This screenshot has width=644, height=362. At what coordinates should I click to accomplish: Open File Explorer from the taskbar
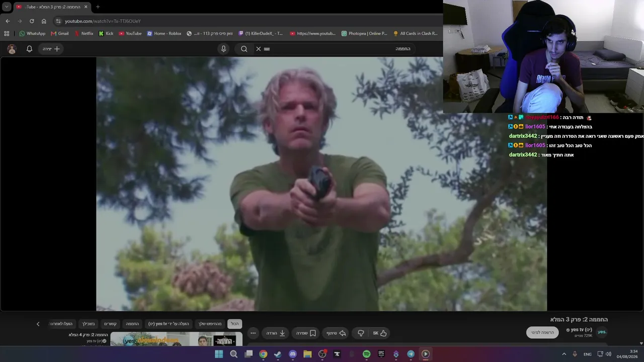[307, 354]
